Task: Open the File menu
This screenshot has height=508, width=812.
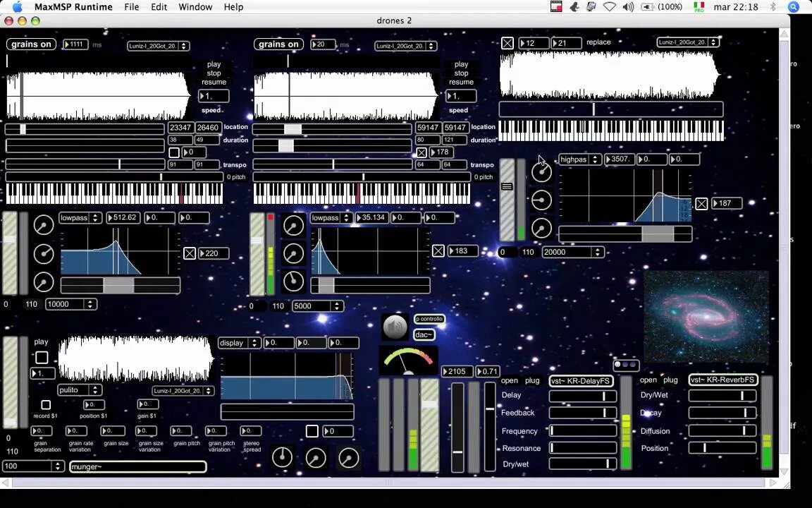Action: [x=132, y=7]
